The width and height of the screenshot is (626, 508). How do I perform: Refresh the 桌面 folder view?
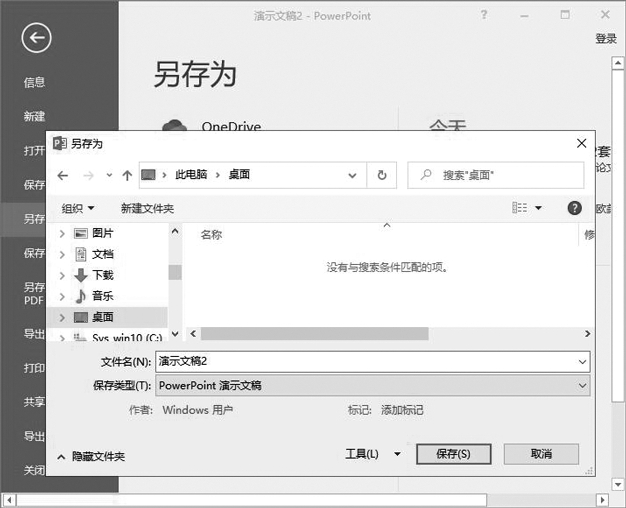click(382, 175)
